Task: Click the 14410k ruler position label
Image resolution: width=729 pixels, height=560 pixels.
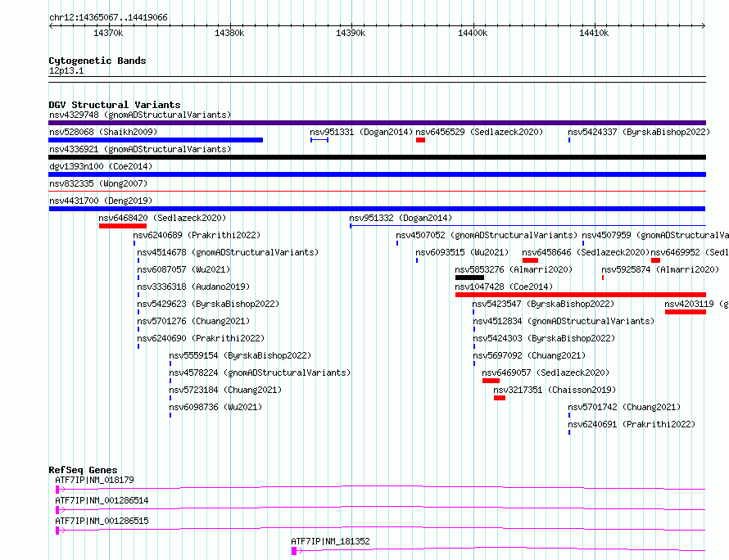Action: pos(594,33)
